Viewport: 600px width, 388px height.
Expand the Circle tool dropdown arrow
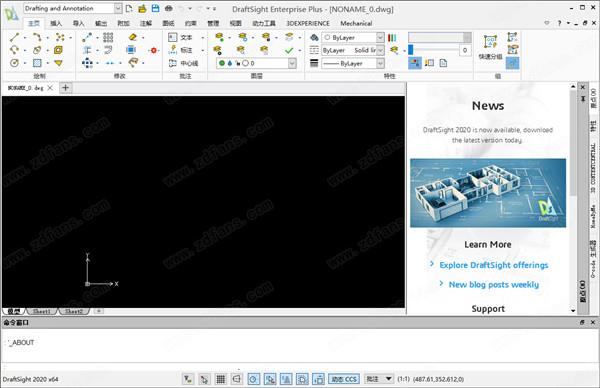click(x=25, y=63)
